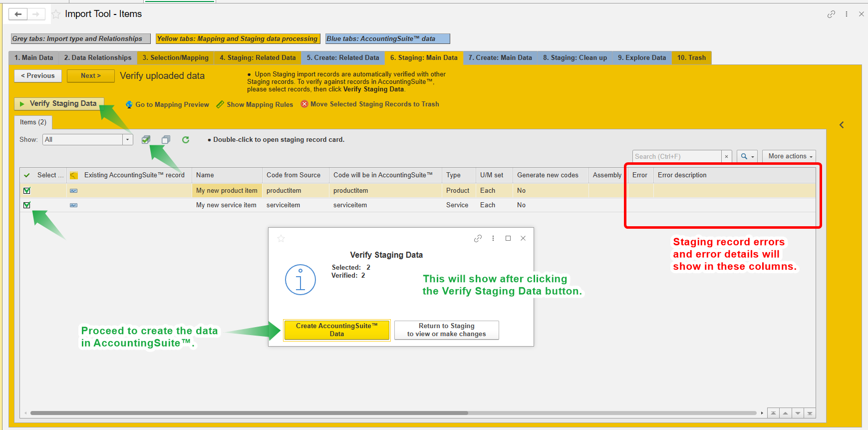The height and width of the screenshot is (430, 868).
Task: Expand the search magnifier dropdown
Action: 747,156
